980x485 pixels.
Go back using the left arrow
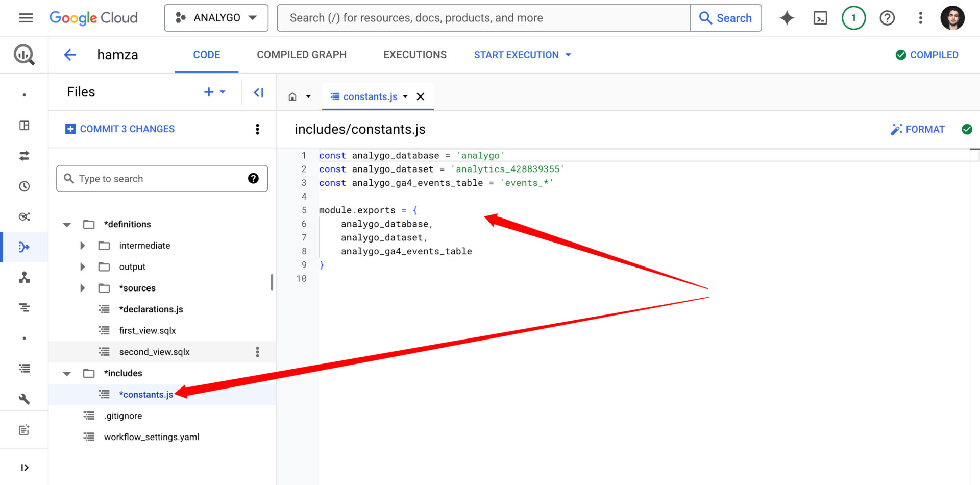click(70, 55)
